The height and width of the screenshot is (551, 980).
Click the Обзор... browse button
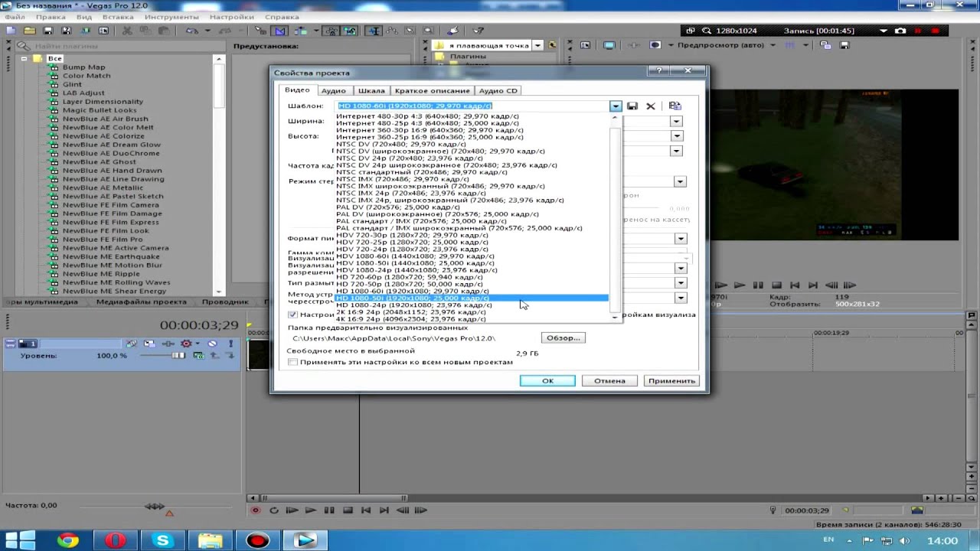point(563,337)
